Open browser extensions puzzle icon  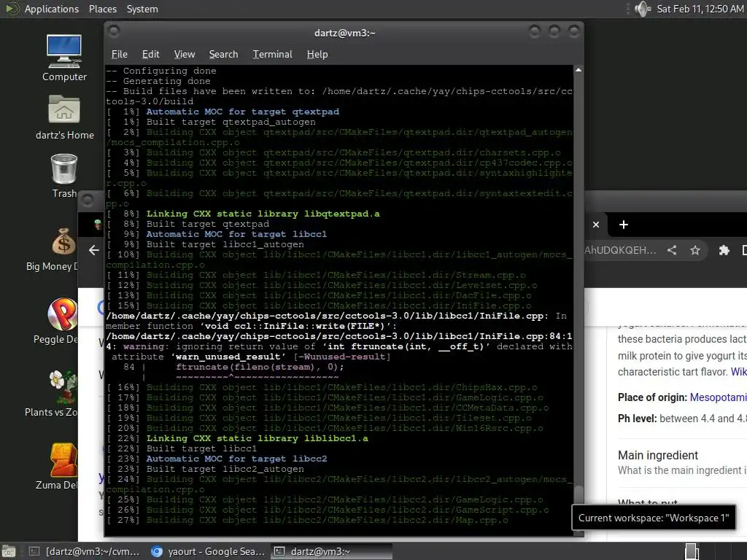tap(724, 250)
